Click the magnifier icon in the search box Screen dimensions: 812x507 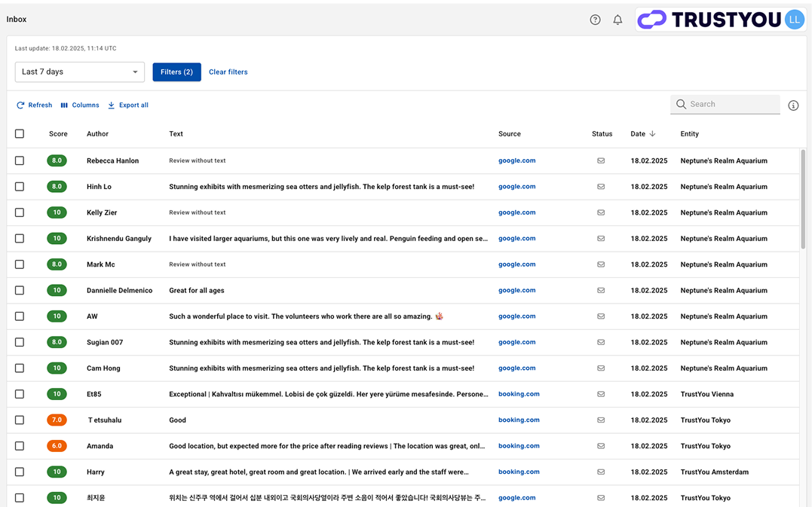(x=681, y=104)
